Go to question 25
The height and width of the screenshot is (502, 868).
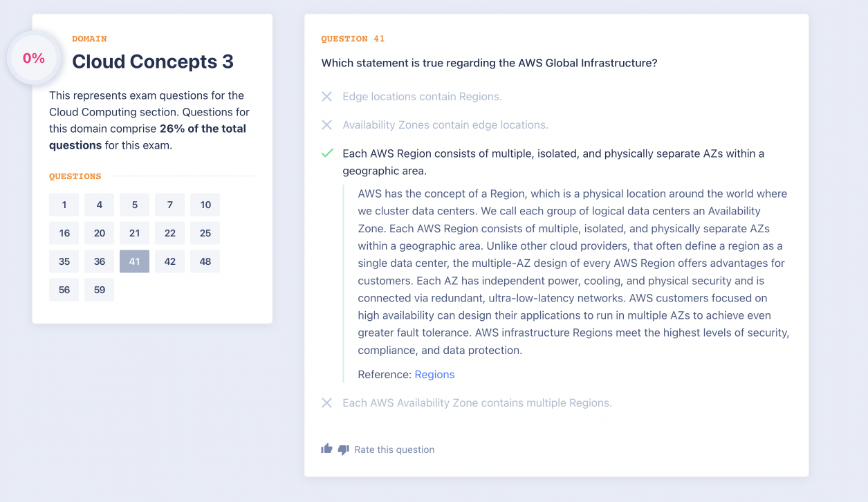click(205, 233)
